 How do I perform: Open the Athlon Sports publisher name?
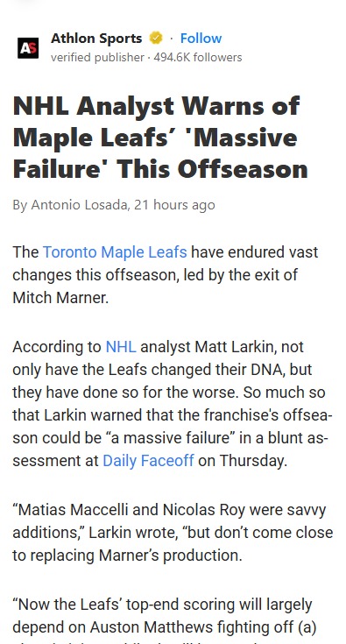96,39
